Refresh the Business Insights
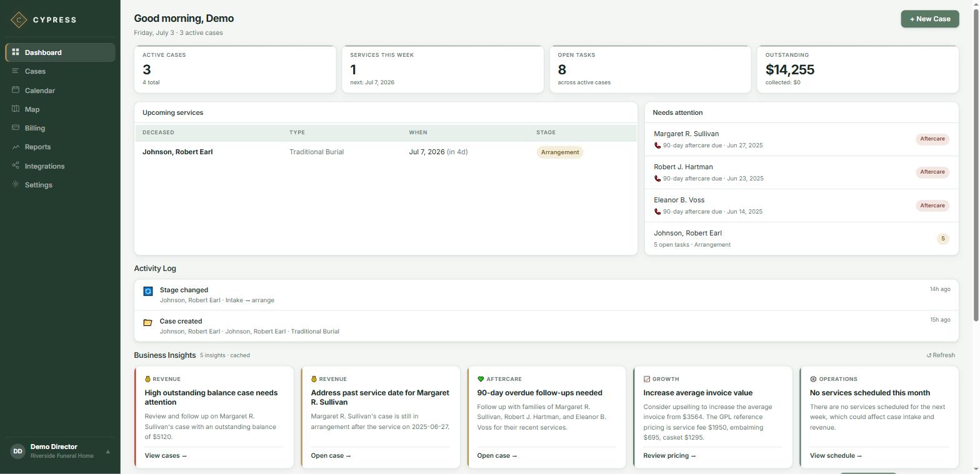980x474 pixels. click(941, 355)
